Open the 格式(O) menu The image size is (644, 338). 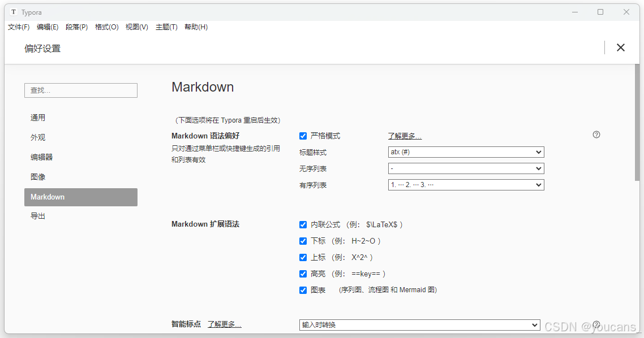[107, 27]
